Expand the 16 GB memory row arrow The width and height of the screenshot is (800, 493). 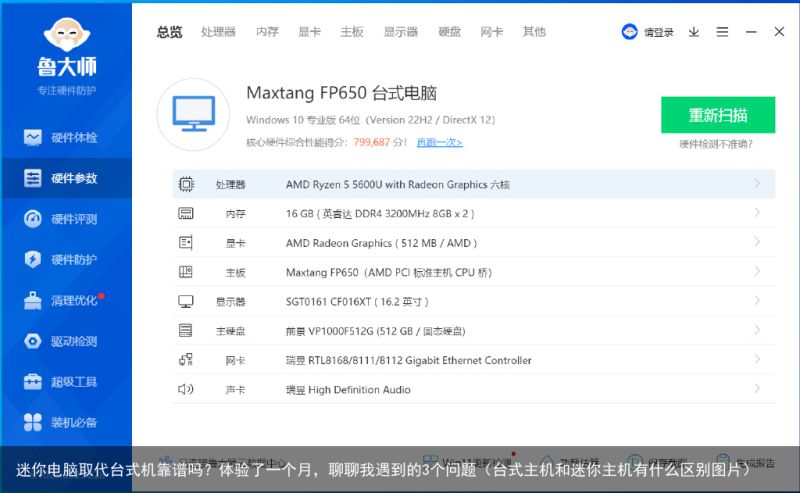point(757,212)
